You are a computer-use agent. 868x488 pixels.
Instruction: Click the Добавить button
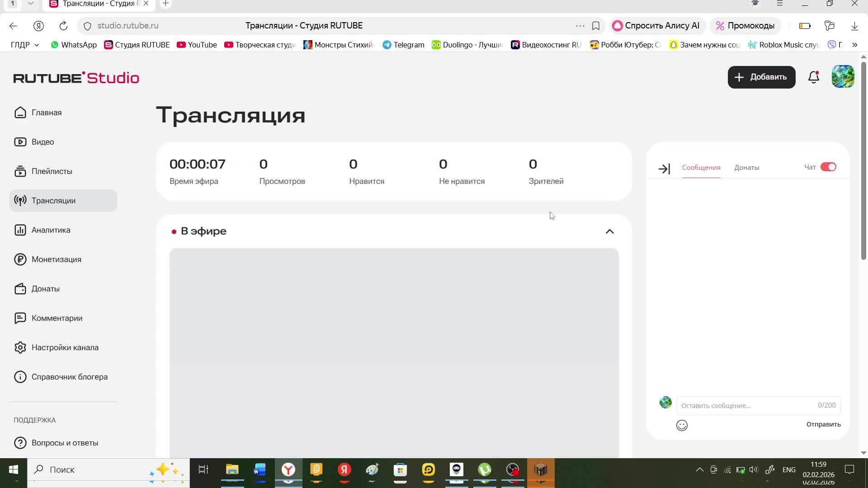(x=761, y=77)
